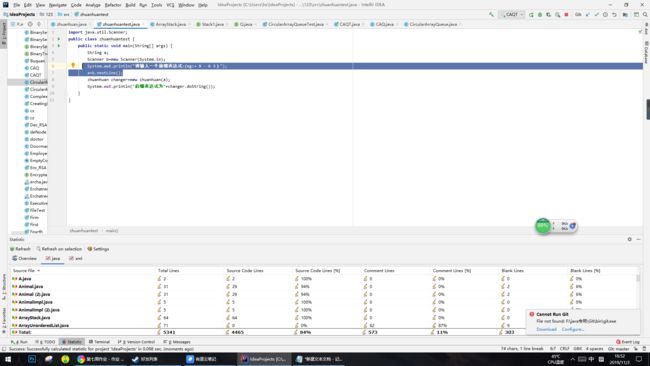This screenshot has width=650, height=366.
Task: Click the Download link in Git notification
Action: click(546, 329)
